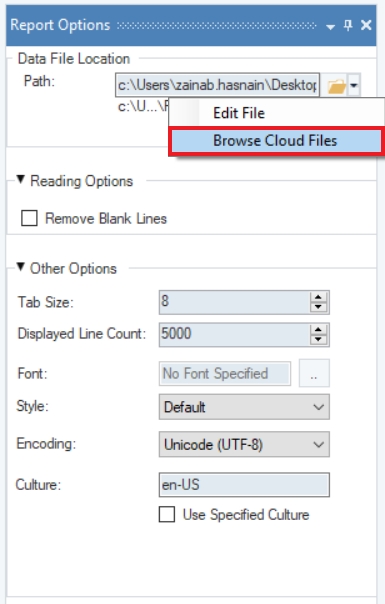Decrease Tab Size with the down arrow
Screen dimensions: 385x604
(318, 307)
